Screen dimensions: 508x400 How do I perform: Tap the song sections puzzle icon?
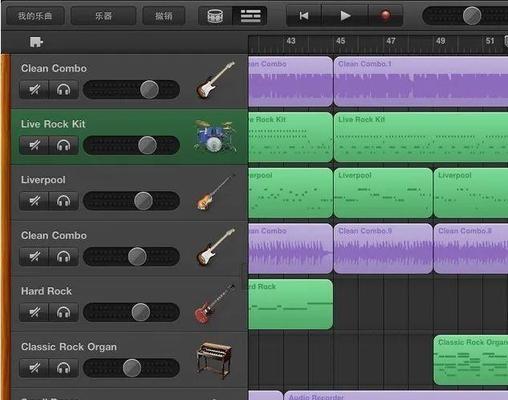click(36, 42)
